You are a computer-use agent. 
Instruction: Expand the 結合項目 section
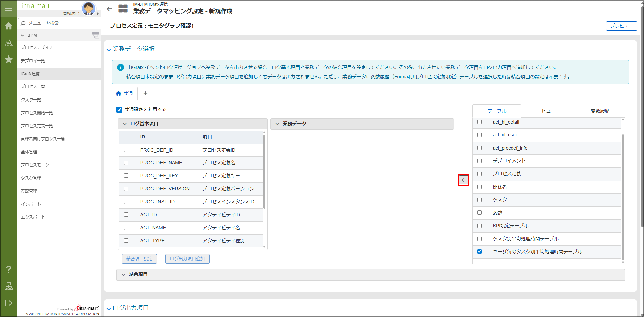[123, 275]
